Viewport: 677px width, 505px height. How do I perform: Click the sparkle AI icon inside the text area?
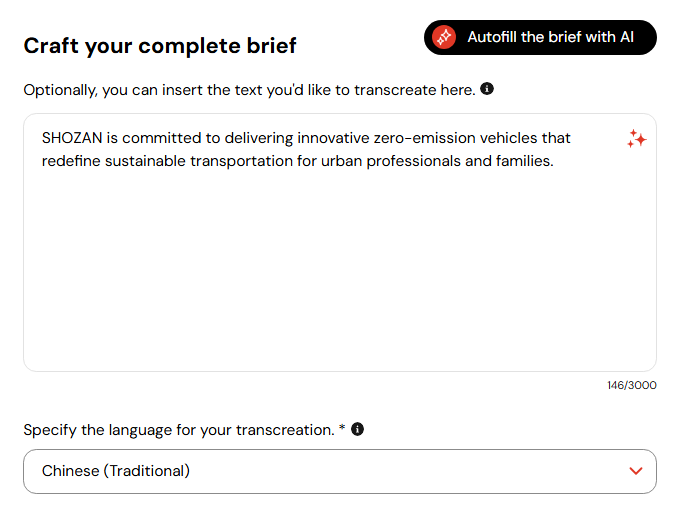pyautogui.click(x=636, y=140)
